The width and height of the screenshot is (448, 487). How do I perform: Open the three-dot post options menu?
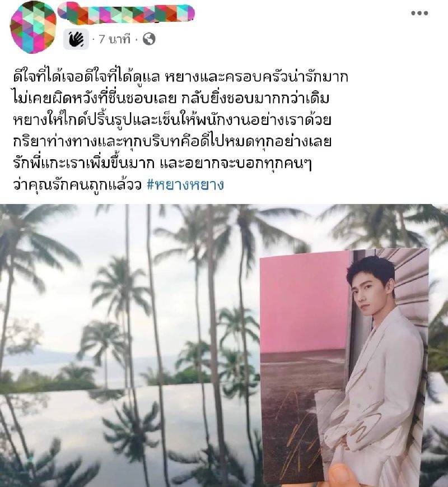coord(419,13)
